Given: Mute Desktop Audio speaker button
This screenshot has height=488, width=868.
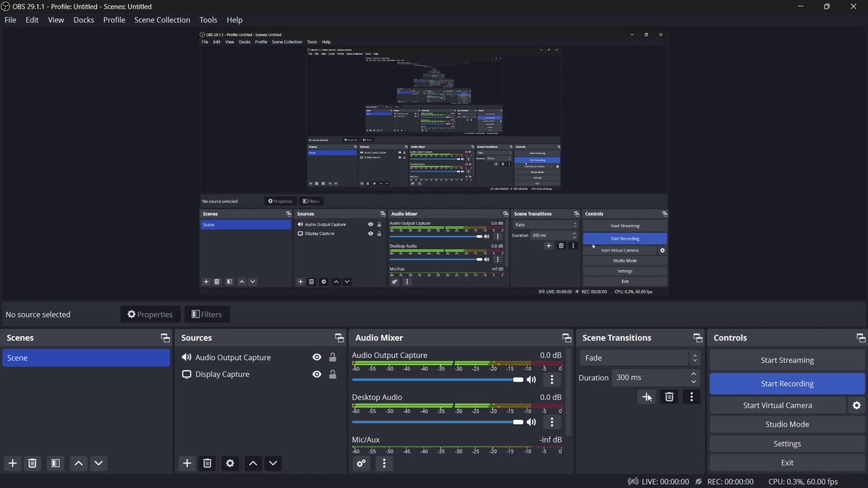Looking at the screenshot, I should (x=532, y=421).
